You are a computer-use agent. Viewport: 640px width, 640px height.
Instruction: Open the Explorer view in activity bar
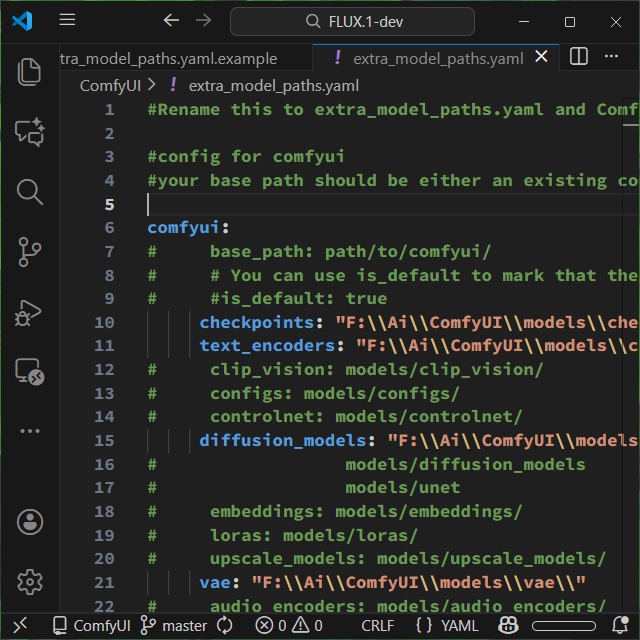tap(29, 72)
